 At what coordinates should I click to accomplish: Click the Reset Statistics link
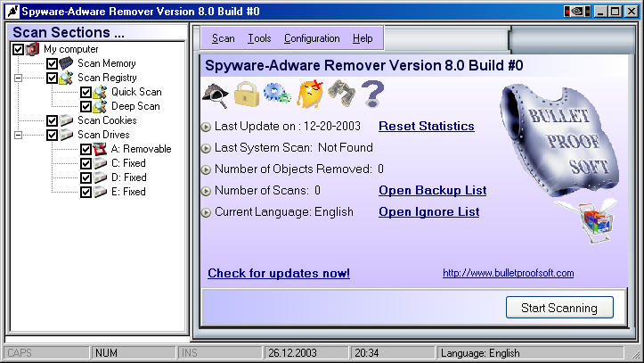click(x=427, y=127)
